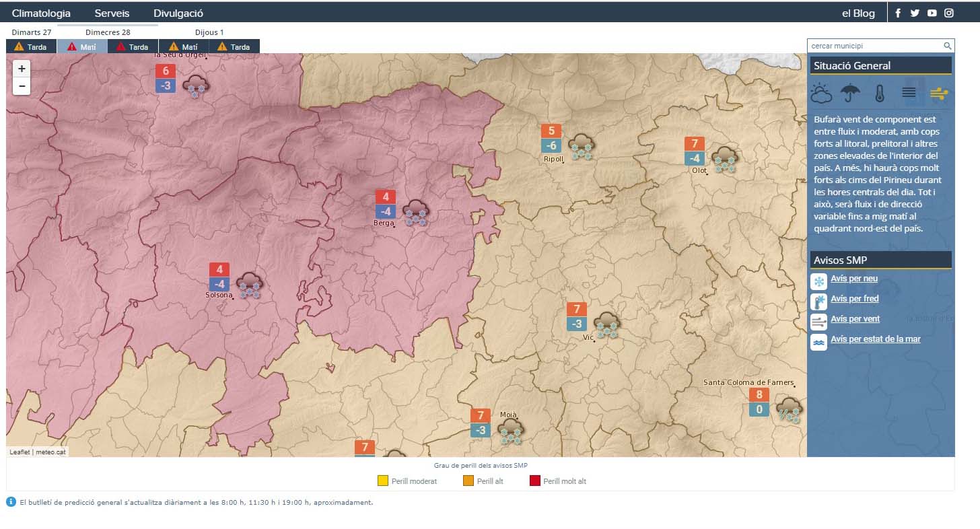Zoom out on the map
Image resolution: width=980 pixels, height=529 pixels.
pyautogui.click(x=22, y=86)
